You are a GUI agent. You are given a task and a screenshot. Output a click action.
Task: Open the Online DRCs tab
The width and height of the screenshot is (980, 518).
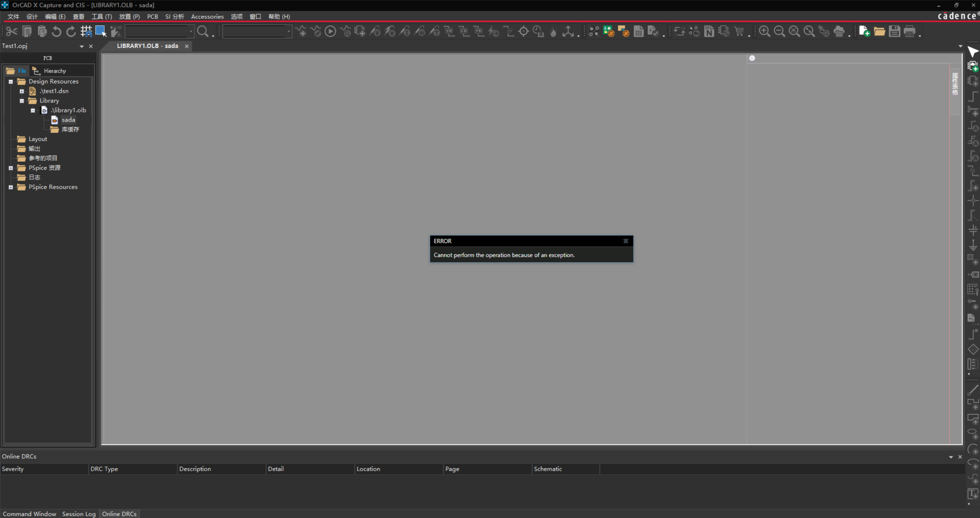point(119,514)
